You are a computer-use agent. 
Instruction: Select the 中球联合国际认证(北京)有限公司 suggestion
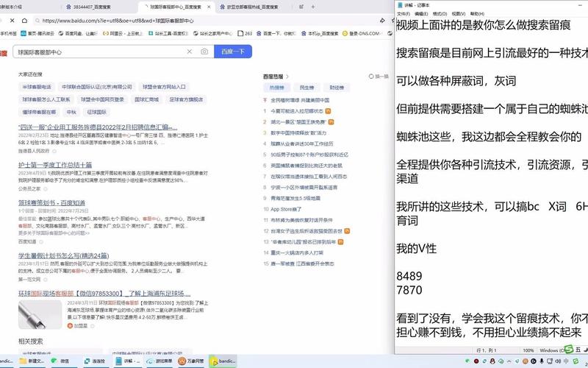point(97,87)
